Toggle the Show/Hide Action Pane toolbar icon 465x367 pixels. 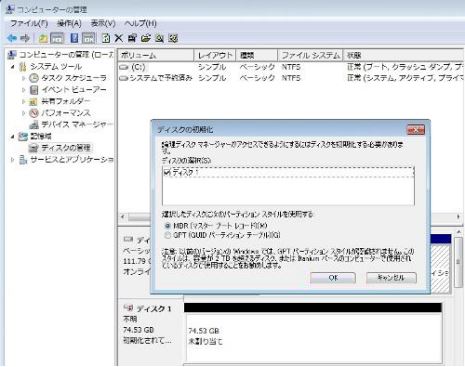(89, 38)
